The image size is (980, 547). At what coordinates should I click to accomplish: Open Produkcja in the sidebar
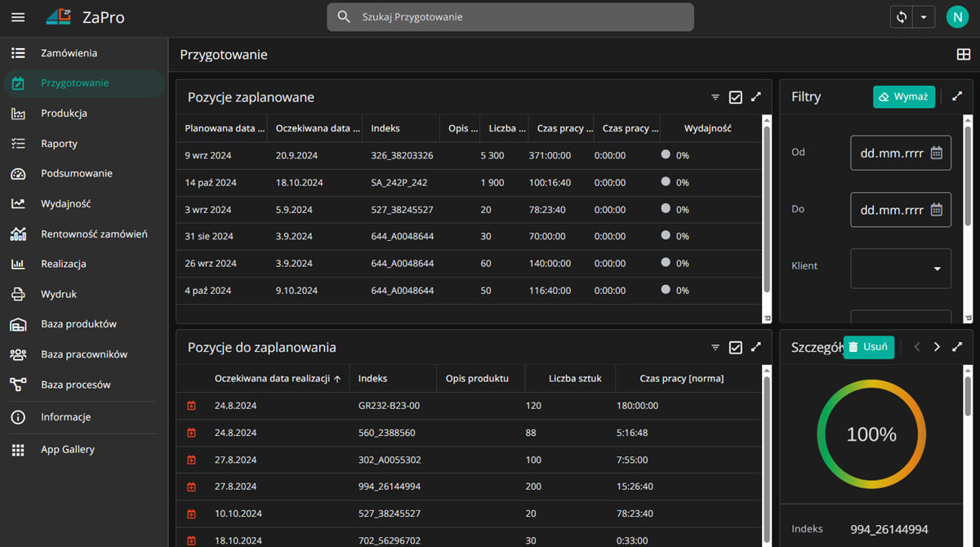[x=64, y=113]
